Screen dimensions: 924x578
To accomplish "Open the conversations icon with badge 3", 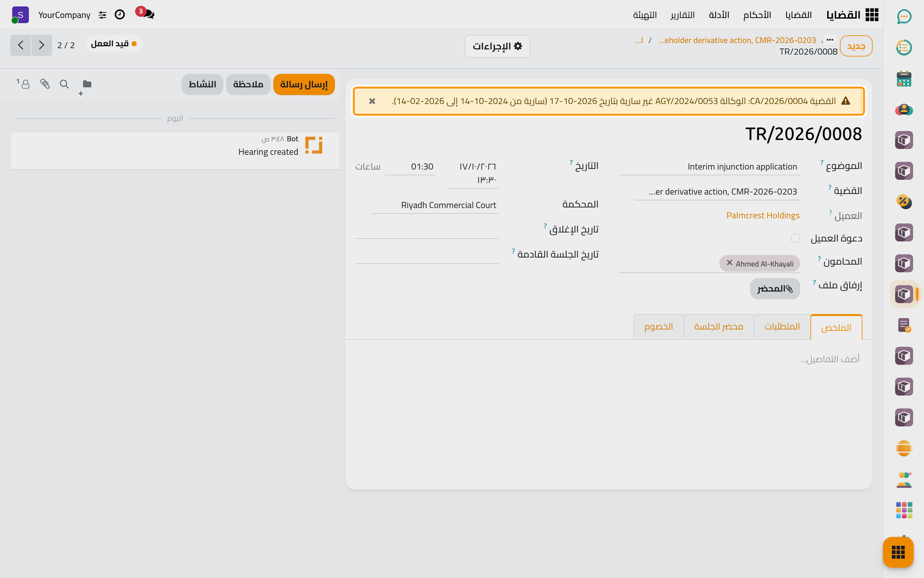I will click(x=145, y=13).
